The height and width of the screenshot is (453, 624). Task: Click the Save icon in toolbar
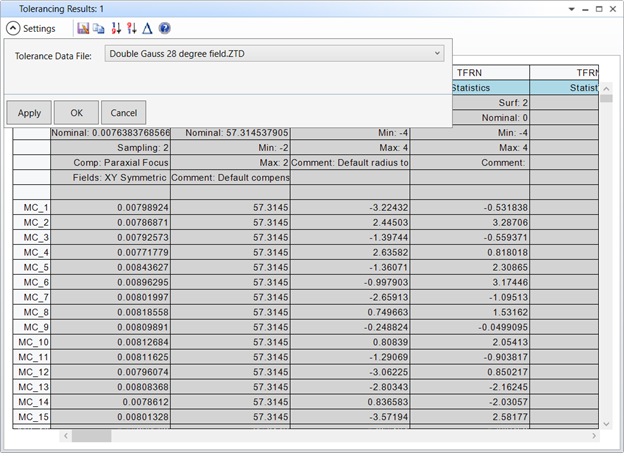click(x=84, y=29)
